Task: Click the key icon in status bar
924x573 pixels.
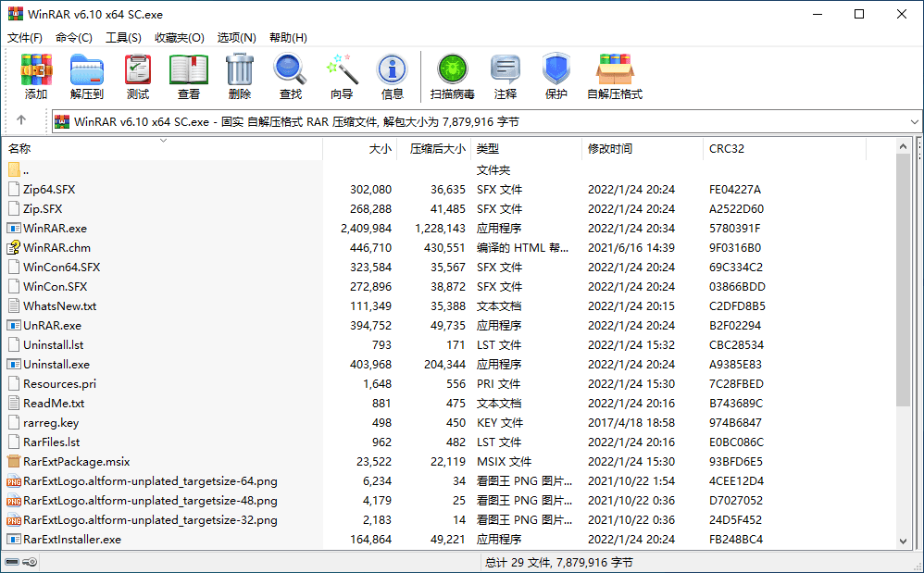Action: pyautogui.click(x=30, y=562)
